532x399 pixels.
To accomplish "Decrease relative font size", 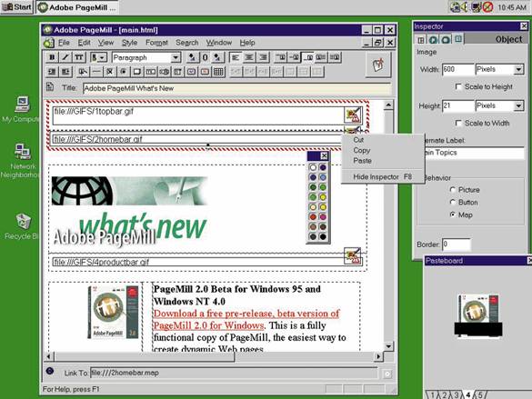I will click(192, 57).
